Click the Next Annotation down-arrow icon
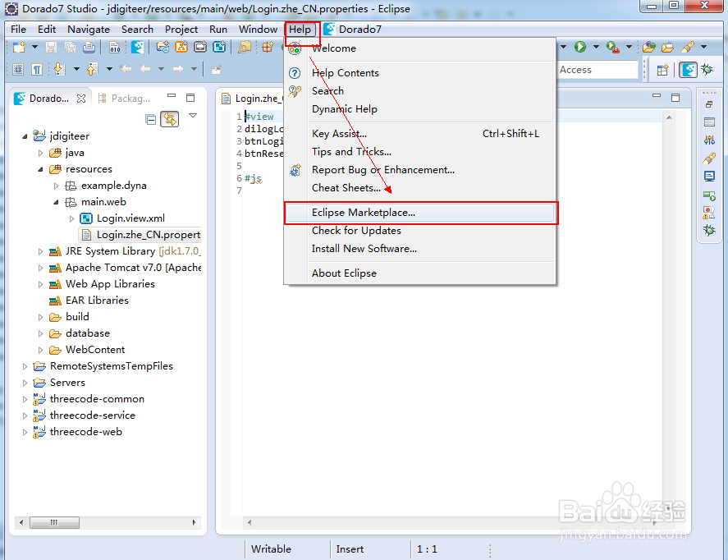This screenshot has width=728, height=560. 59,70
